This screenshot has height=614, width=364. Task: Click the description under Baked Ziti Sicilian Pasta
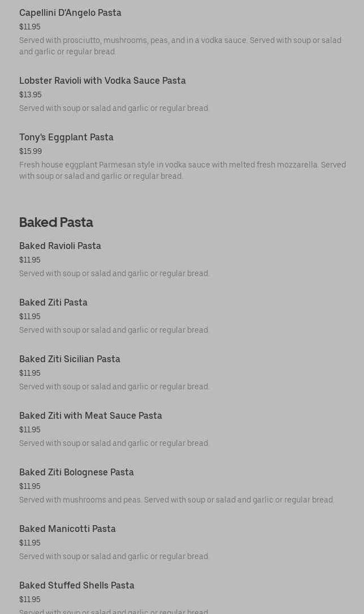coord(114,387)
